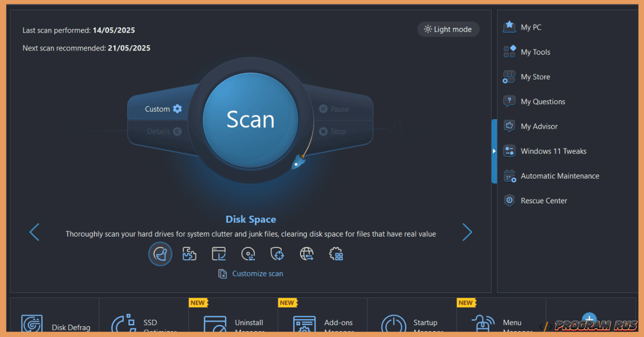
Task: Open Custom scan settings gear
Action: (177, 109)
